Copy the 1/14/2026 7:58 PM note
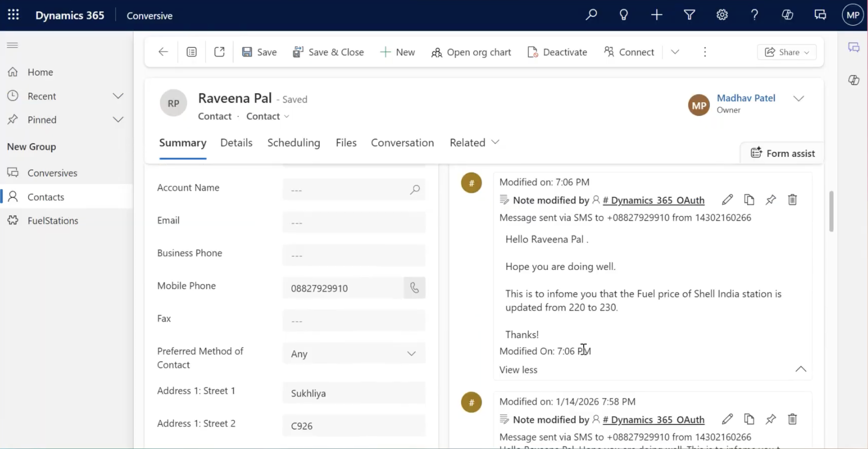The image size is (868, 449). (x=749, y=419)
